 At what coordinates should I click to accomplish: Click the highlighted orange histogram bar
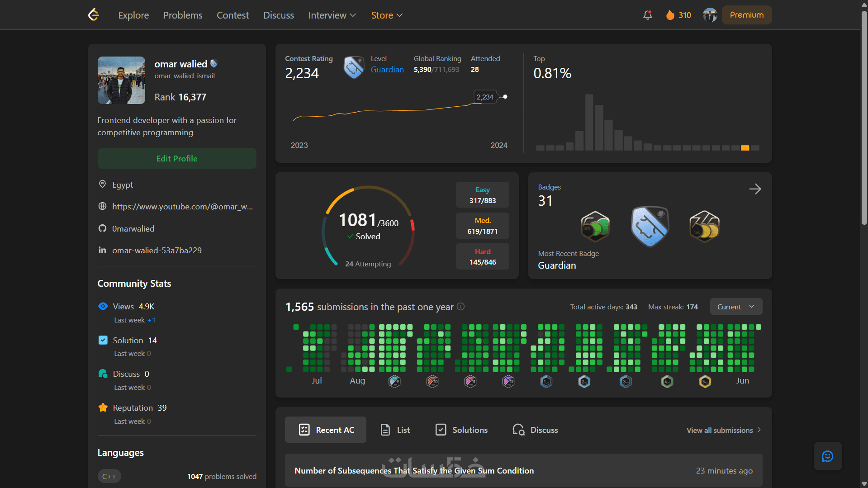[x=745, y=148]
